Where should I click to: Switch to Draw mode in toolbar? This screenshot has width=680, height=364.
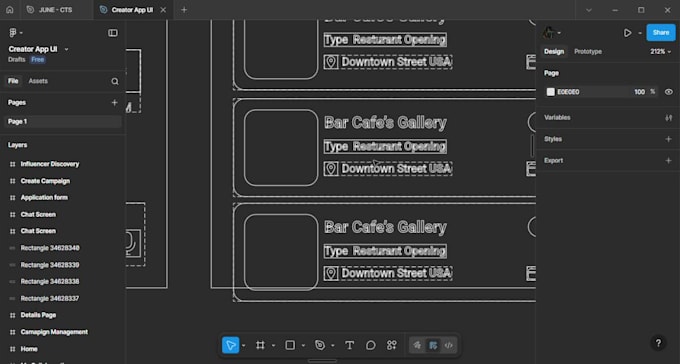pos(417,345)
